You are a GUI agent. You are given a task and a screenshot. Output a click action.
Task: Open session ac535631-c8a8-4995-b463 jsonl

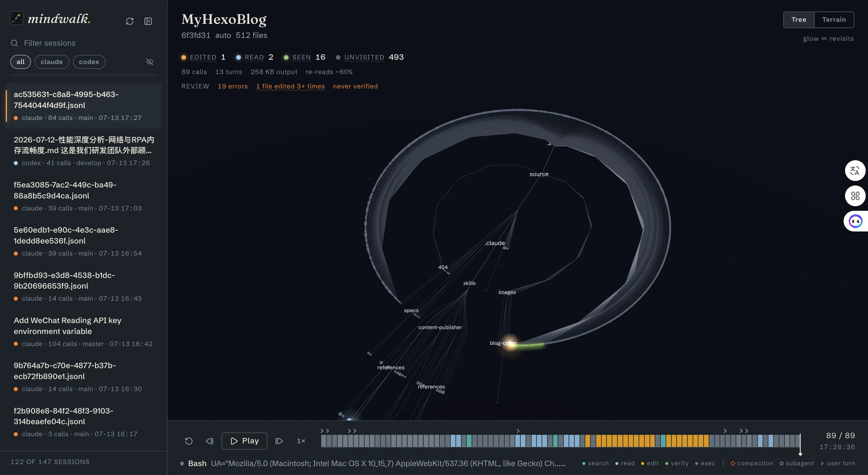[84, 106]
